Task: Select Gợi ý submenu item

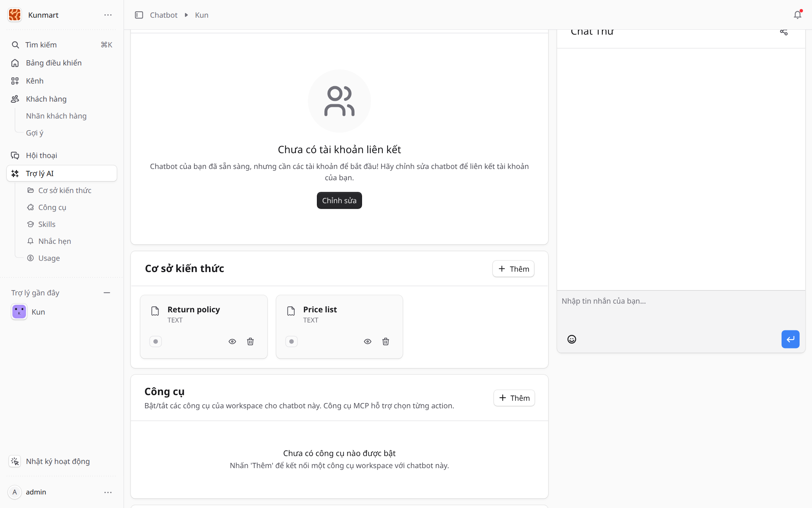Action: pyautogui.click(x=35, y=133)
